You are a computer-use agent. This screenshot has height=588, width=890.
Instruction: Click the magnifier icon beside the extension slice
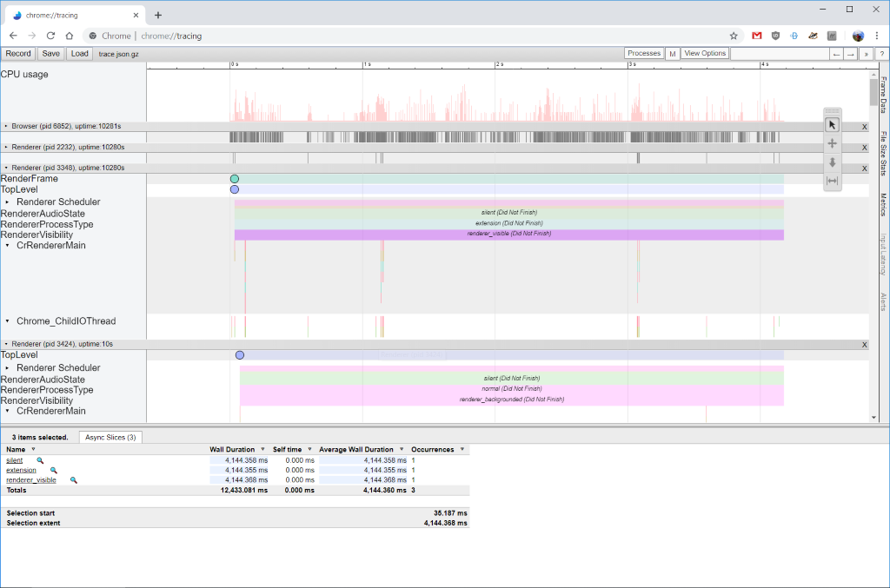[54, 470]
